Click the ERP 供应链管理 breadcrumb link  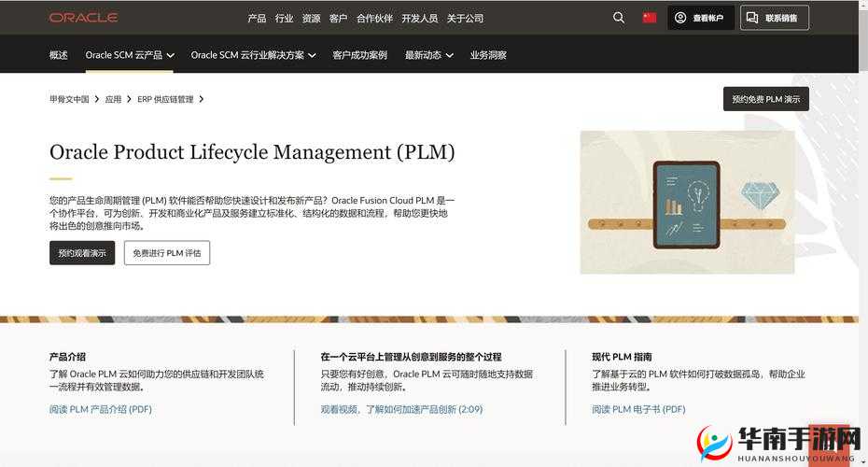(165, 99)
